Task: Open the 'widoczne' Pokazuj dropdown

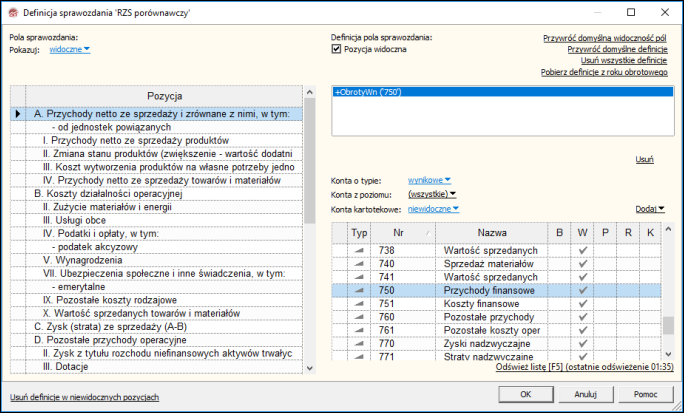Action: (x=70, y=49)
